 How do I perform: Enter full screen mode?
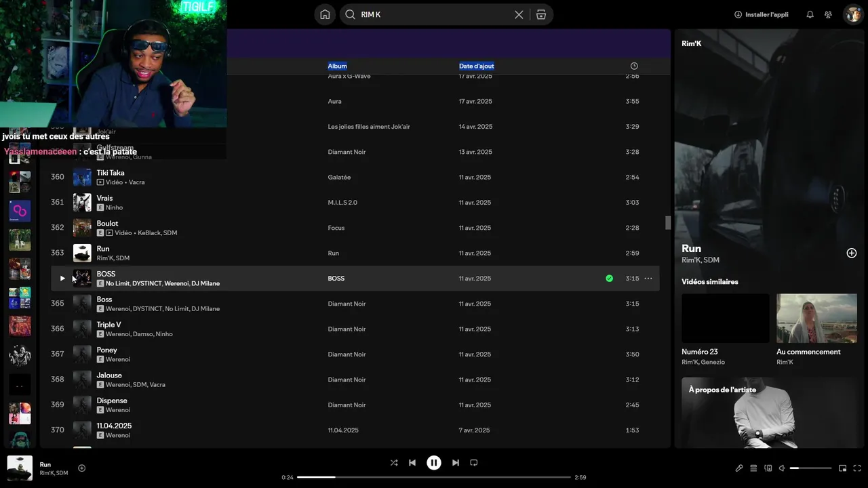[858, 468]
